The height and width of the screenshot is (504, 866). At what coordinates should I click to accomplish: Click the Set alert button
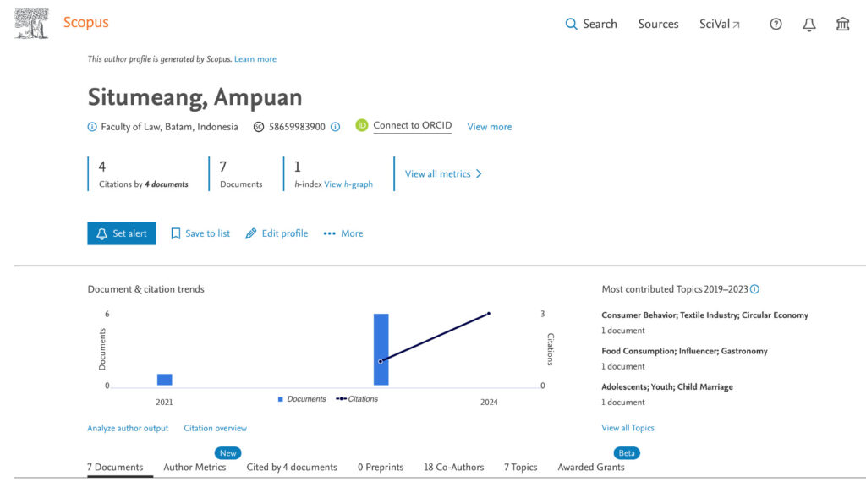pyautogui.click(x=122, y=233)
